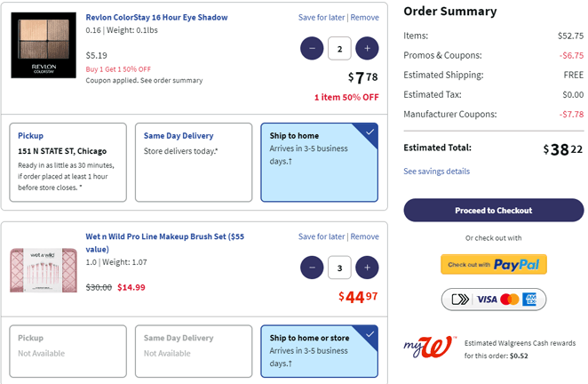
Task: Check out with PayPal
Action: [x=494, y=265]
